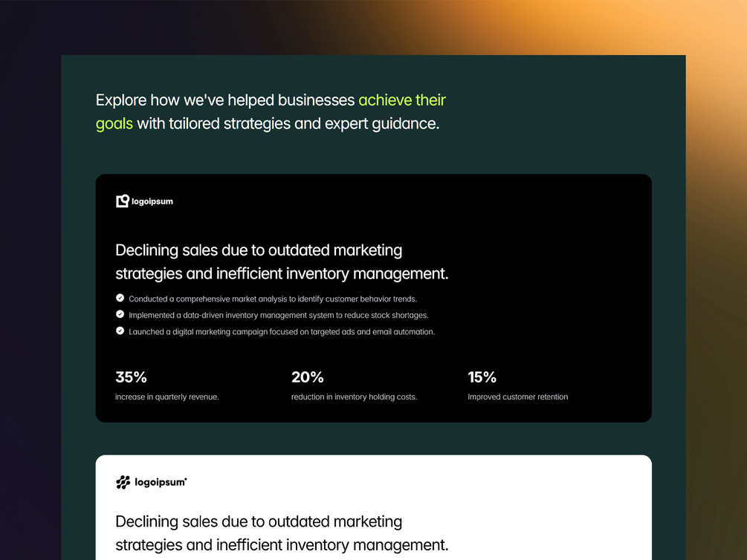Click checkmark icon beside digital marketing bullet
The image size is (747, 560).
coord(120,331)
